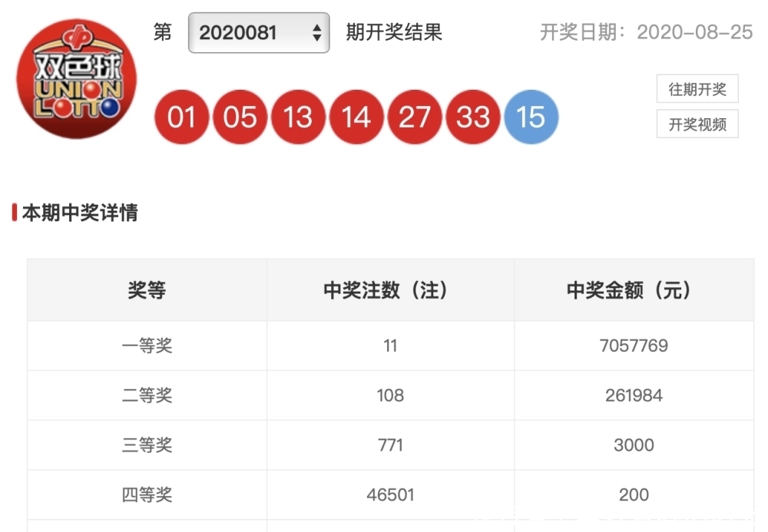Click the up arrow of the period stepper
768x532 pixels.
(316, 29)
